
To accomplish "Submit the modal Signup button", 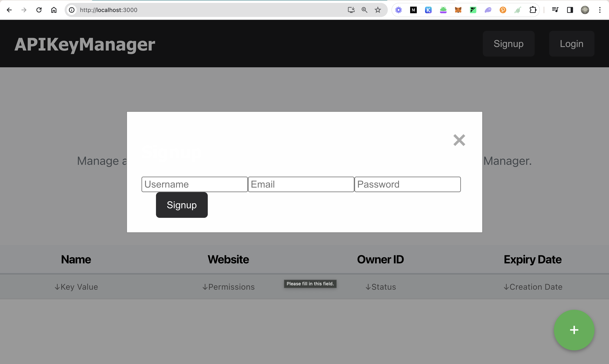I will point(182,205).
